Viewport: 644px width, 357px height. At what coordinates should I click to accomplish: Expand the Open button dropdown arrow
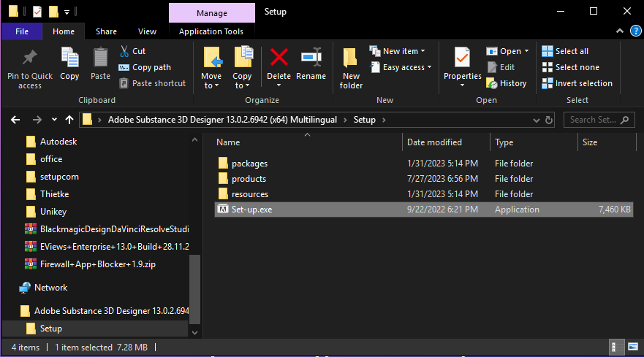[526, 51]
